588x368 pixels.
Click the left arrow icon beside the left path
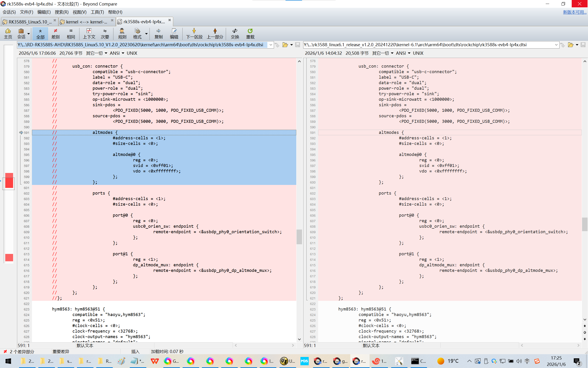tap(277, 45)
